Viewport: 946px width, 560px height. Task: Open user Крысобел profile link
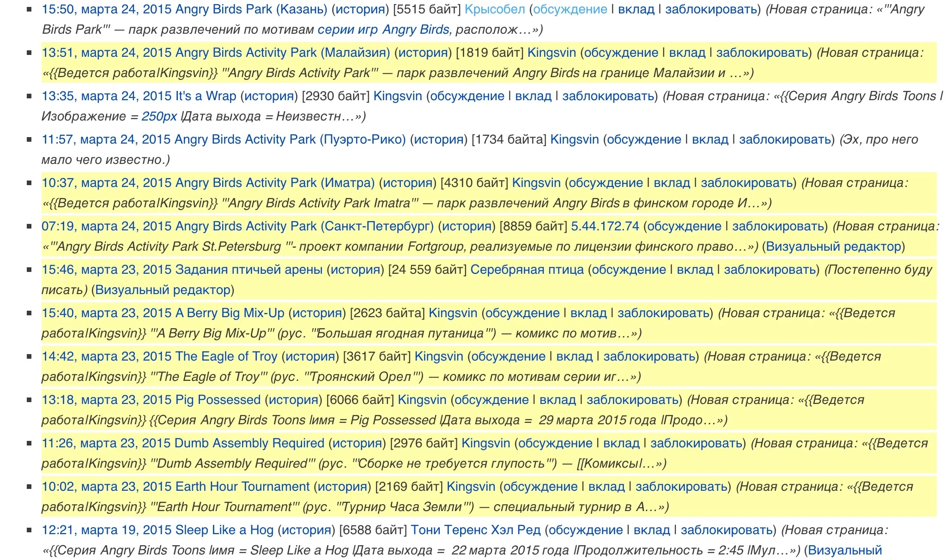495,9
